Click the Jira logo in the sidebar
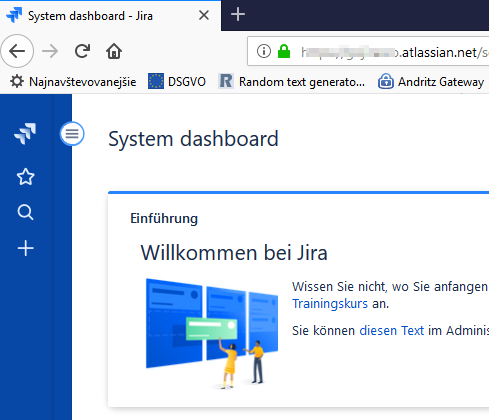This screenshot has height=420, width=489. [x=25, y=134]
